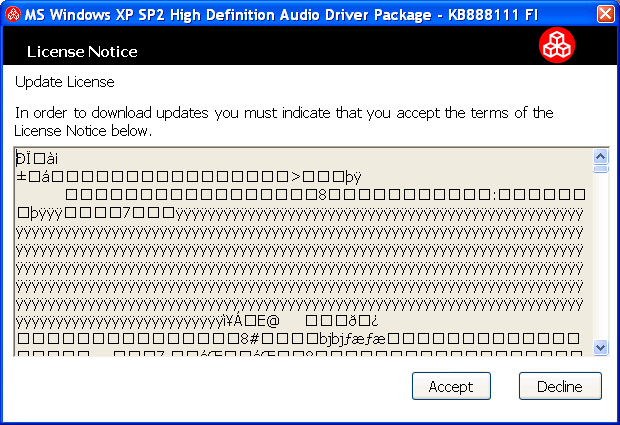620x425 pixels.
Task: Click inside the license text area
Action: [300, 250]
